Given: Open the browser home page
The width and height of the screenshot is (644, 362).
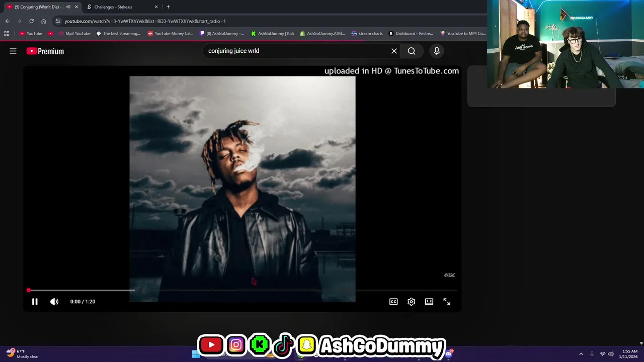Looking at the screenshot, I should point(43,21).
